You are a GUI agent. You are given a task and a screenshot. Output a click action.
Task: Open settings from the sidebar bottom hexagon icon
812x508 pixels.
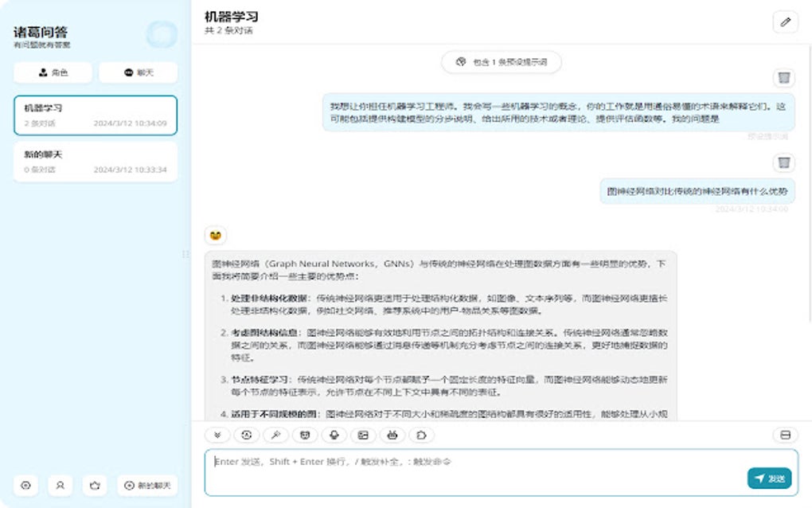point(26,485)
